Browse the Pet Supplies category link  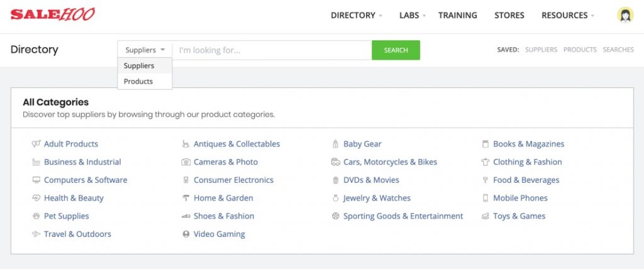[x=67, y=216]
